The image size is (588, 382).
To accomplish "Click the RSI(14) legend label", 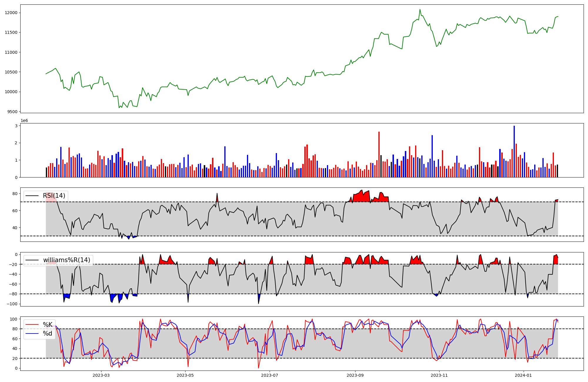I will click(x=54, y=196).
